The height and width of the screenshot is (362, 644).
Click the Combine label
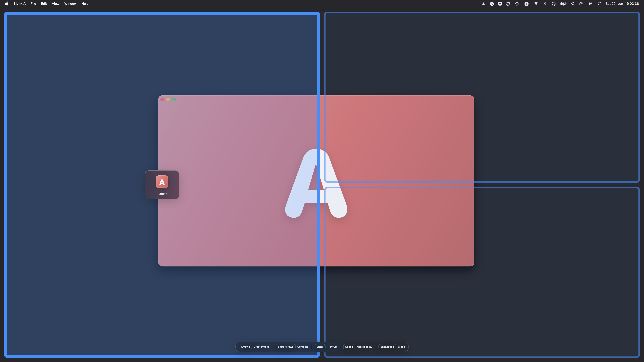[x=303, y=347]
